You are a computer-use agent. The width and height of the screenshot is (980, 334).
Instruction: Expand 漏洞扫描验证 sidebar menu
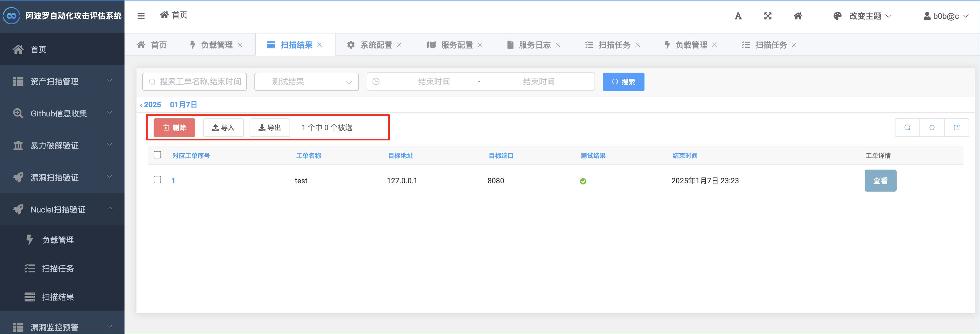pyautogui.click(x=62, y=177)
